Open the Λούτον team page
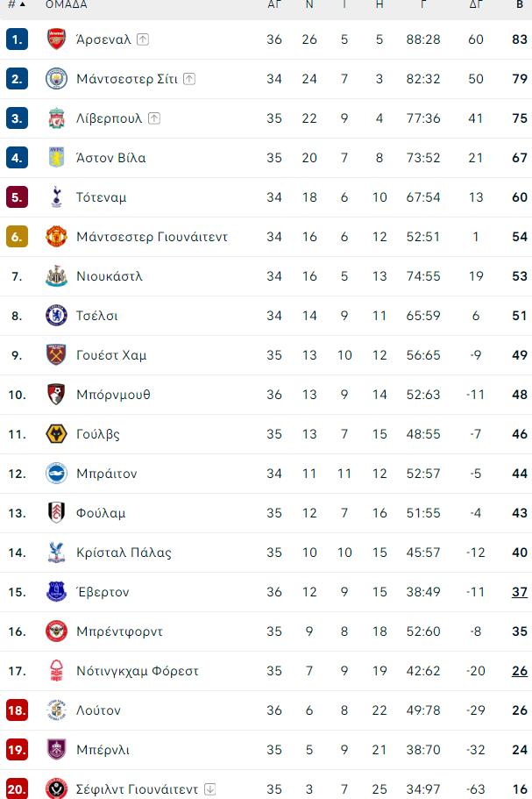The width and height of the screenshot is (532, 799). (x=98, y=710)
